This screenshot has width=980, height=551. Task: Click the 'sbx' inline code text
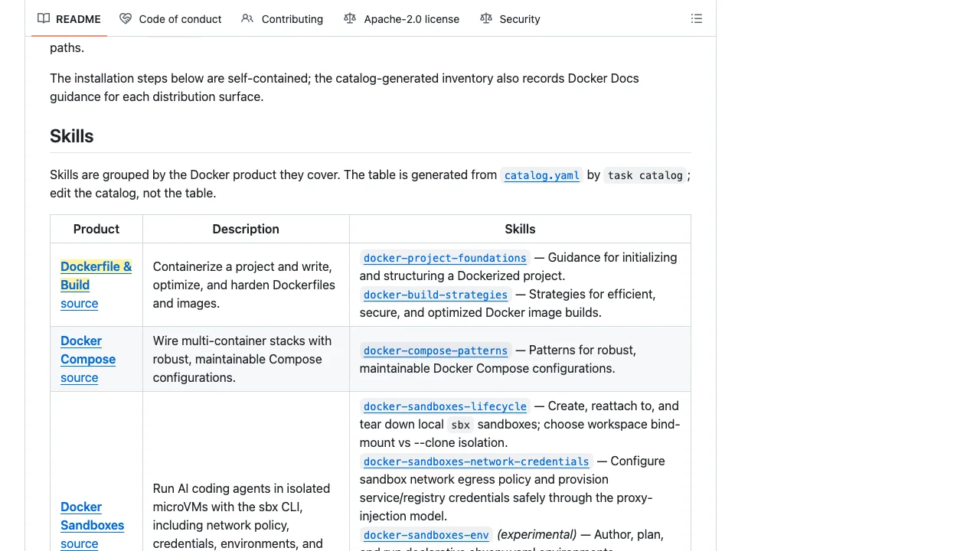pyautogui.click(x=460, y=425)
